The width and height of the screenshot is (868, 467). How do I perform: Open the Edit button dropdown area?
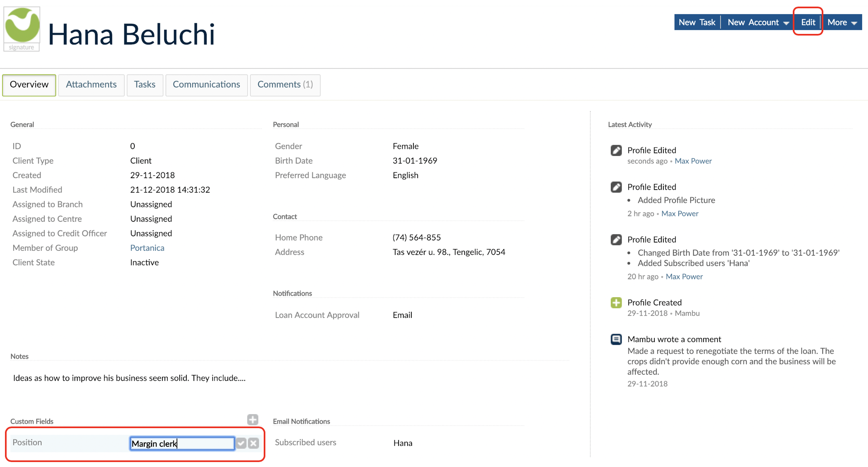[x=807, y=22]
